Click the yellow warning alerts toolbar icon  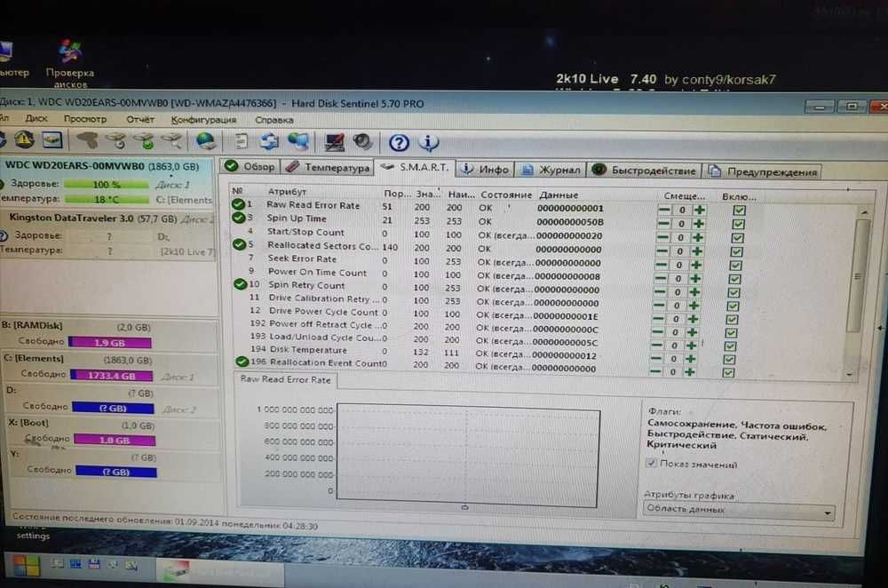pyautogui.click(x=24, y=139)
